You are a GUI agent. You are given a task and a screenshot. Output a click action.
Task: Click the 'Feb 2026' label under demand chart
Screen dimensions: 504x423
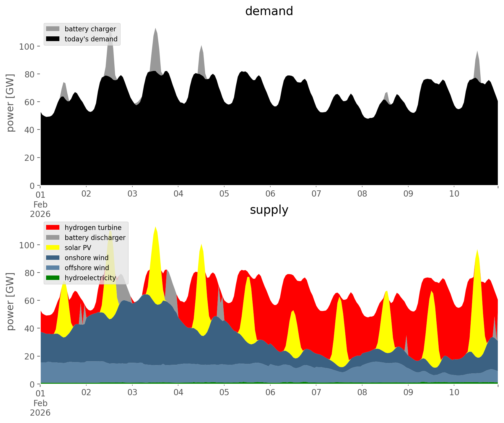(x=40, y=209)
